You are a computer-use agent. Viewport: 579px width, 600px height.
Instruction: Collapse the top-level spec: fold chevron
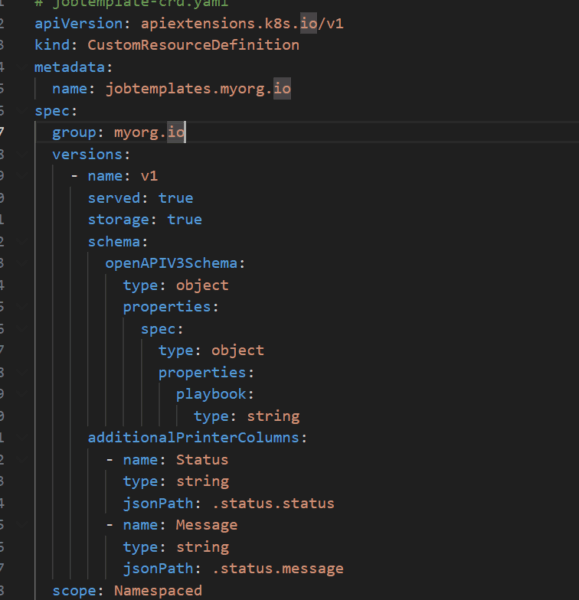tap(21, 111)
